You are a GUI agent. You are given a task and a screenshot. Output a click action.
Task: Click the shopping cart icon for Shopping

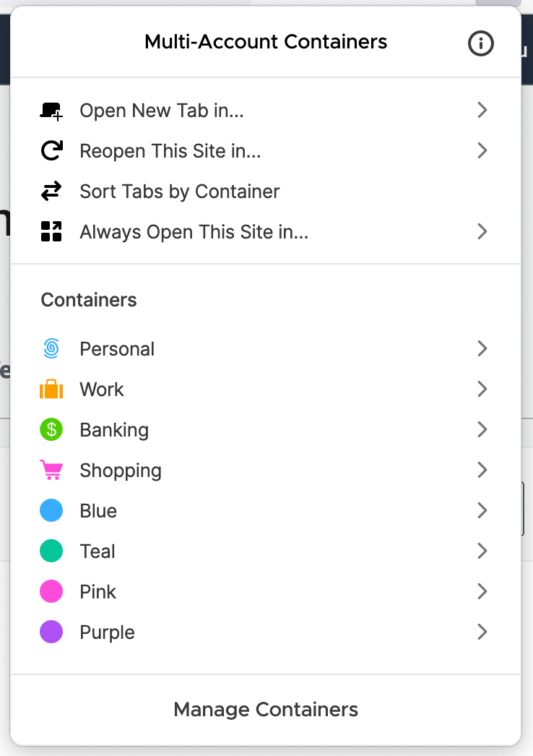point(51,470)
